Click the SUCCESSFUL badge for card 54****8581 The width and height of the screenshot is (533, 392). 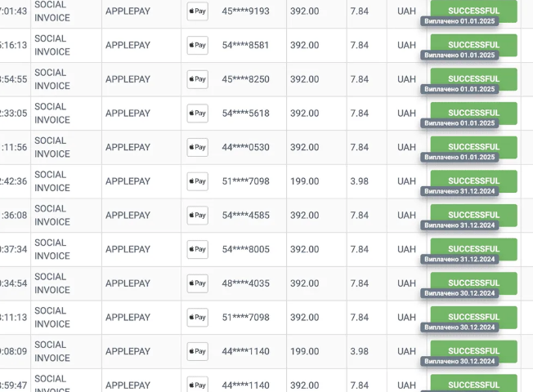click(473, 42)
